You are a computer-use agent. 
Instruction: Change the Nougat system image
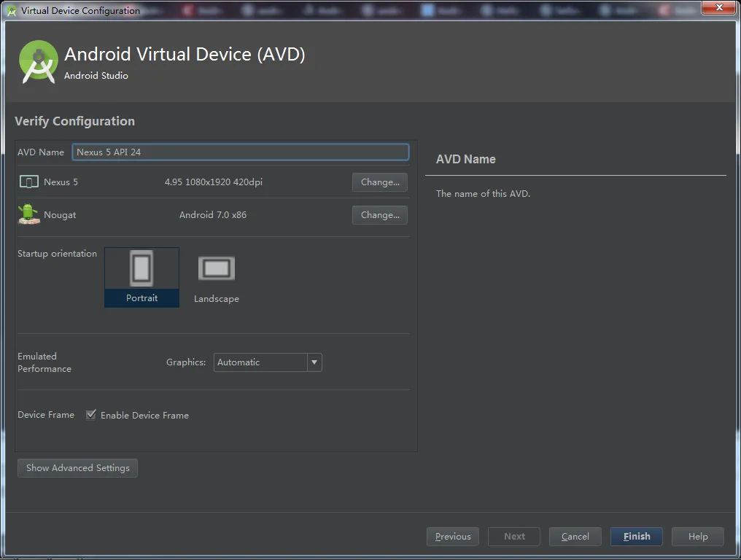[380, 215]
